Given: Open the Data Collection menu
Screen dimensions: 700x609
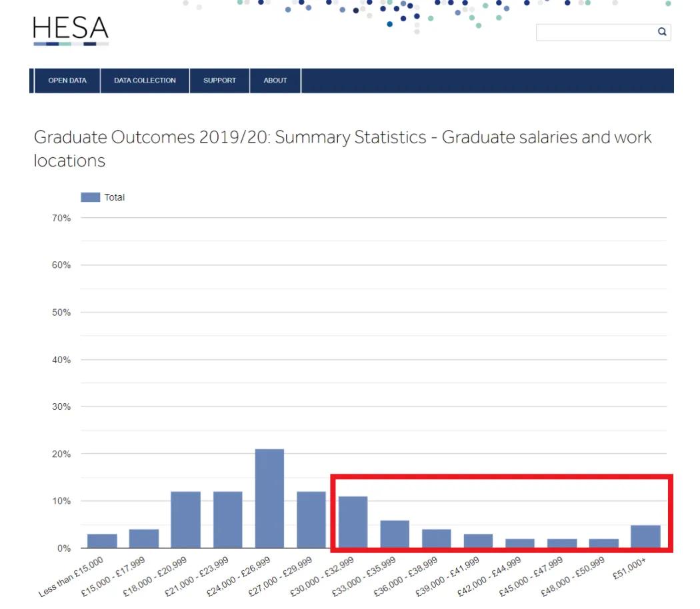Looking at the screenshot, I should [x=145, y=81].
